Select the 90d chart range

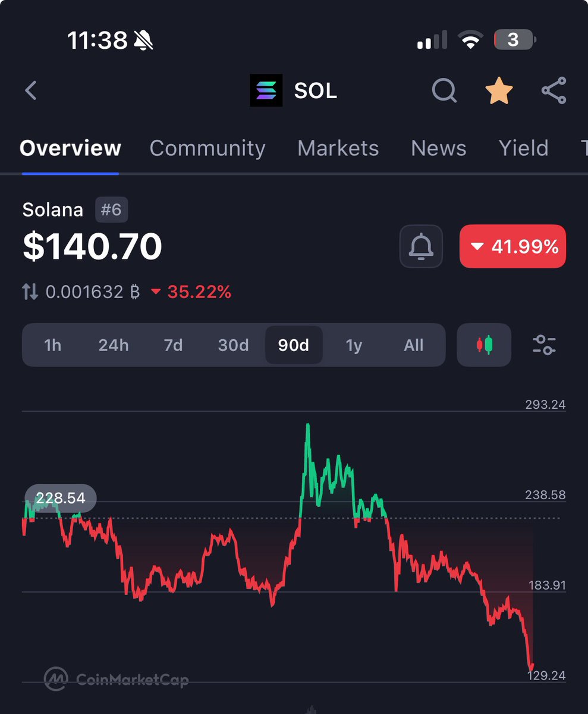point(294,345)
